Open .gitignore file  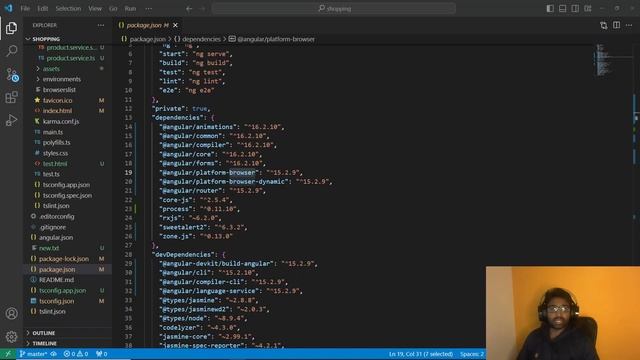click(67, 227)
